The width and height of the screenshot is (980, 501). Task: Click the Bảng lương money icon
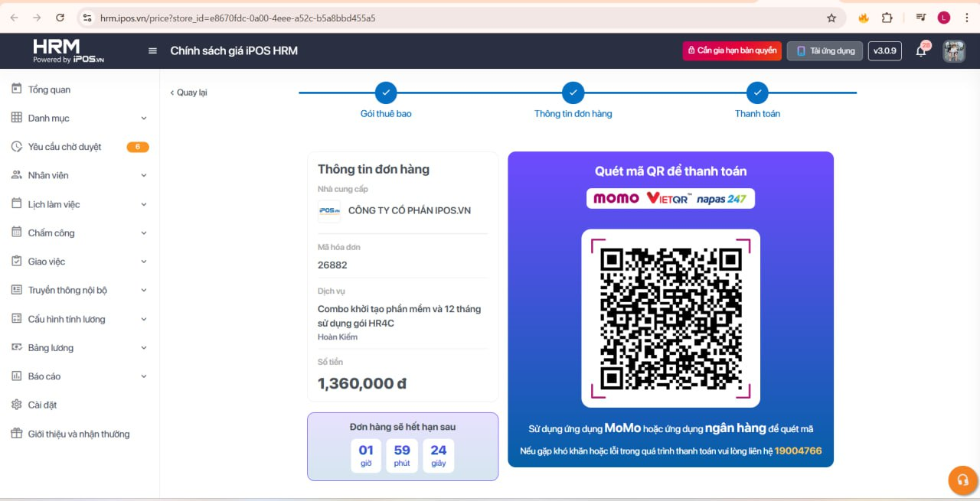click(17, 347)
